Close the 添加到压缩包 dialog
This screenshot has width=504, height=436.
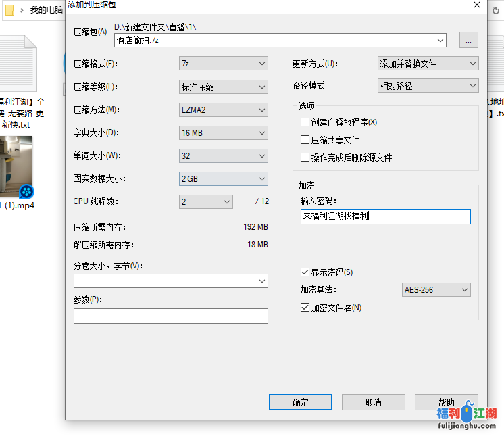[x=477, y=5]
